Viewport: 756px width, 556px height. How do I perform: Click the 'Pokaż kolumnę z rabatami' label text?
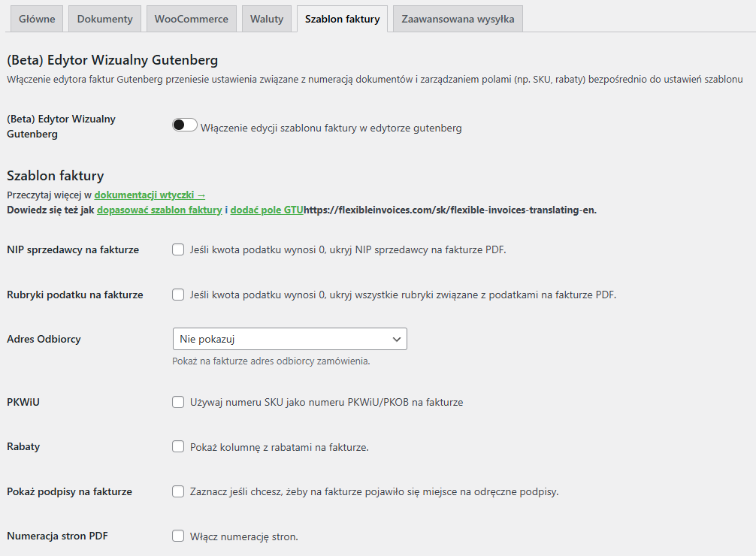[x=279, y=447]
